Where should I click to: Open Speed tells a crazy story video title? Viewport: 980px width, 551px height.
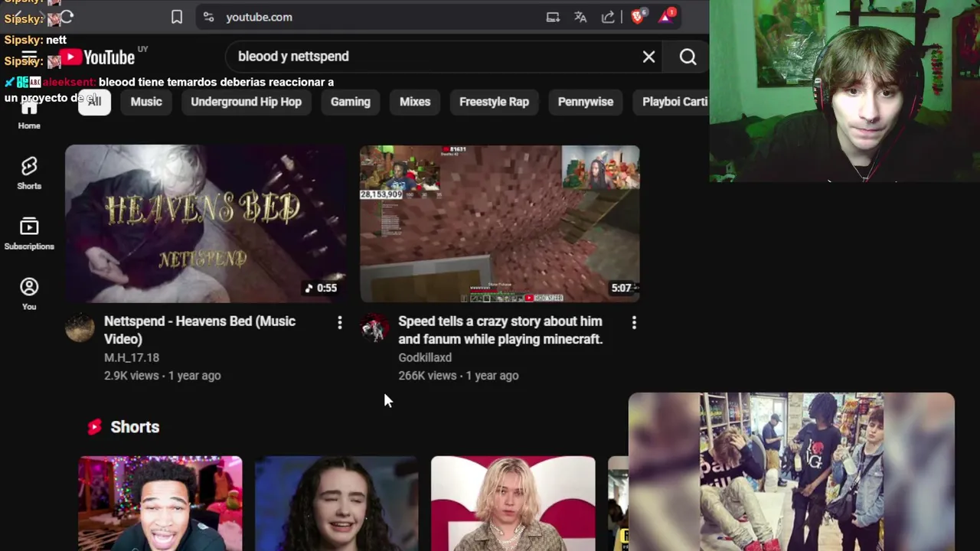pyautogui.click(x=500, y=330)
